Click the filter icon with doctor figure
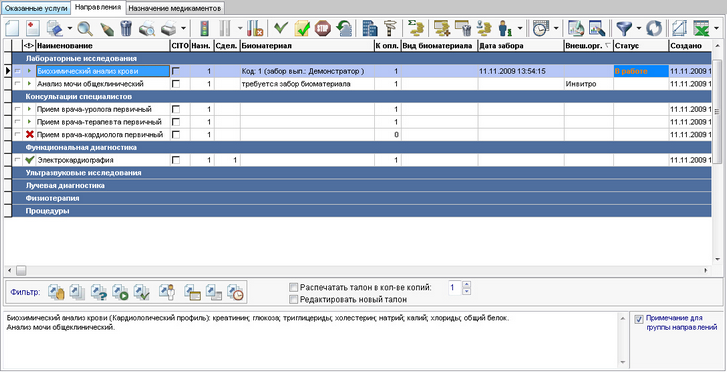Image resolution: width=727 pixels, height=372 pixels. (166, 292)
